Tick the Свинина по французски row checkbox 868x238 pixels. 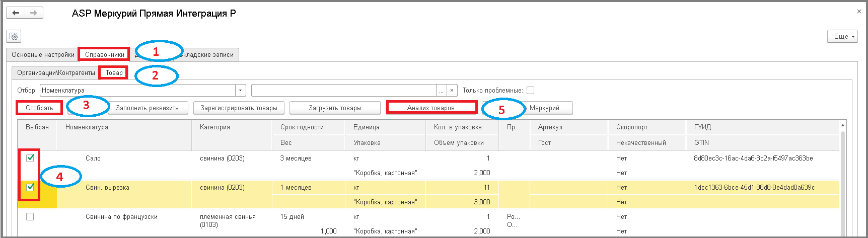(30, 216)
